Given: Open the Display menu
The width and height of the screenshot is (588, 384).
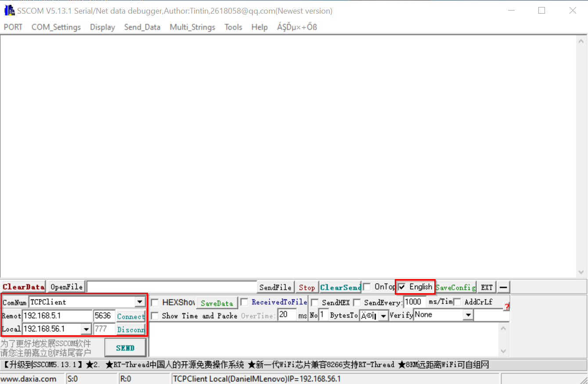Looking at the screenshot, I should pyautogui.click(x=102, y=27).
